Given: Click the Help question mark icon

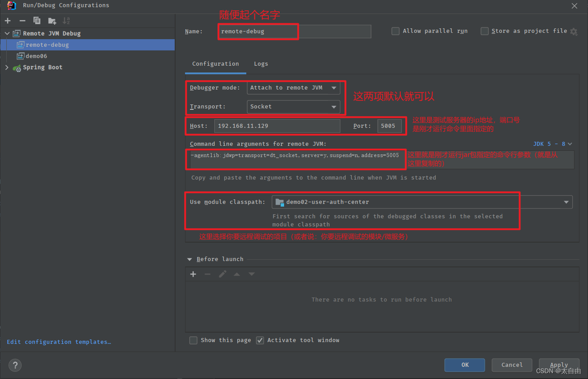Looking at the screenshot, I should click(x=15, y=365).
